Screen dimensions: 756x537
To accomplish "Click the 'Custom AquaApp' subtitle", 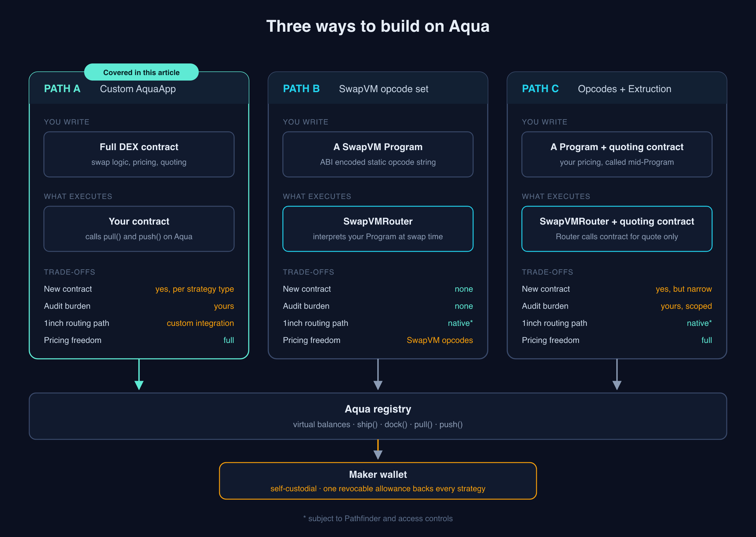I will [138, 89].
